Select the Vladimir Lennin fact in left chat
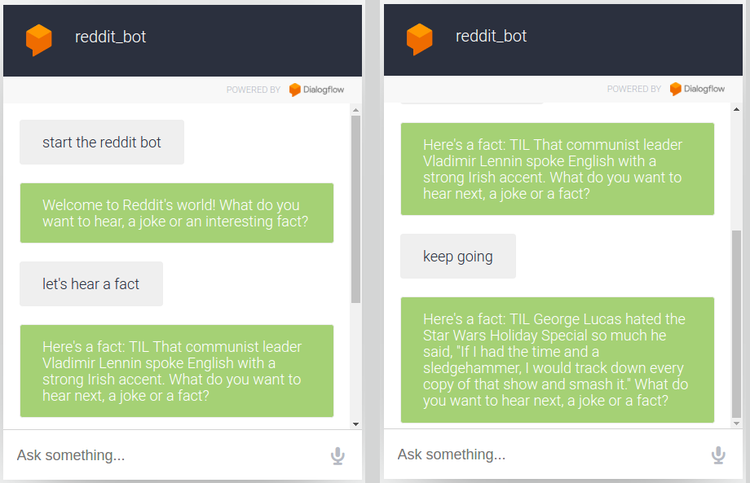750x483 pixels. (176, 371)
